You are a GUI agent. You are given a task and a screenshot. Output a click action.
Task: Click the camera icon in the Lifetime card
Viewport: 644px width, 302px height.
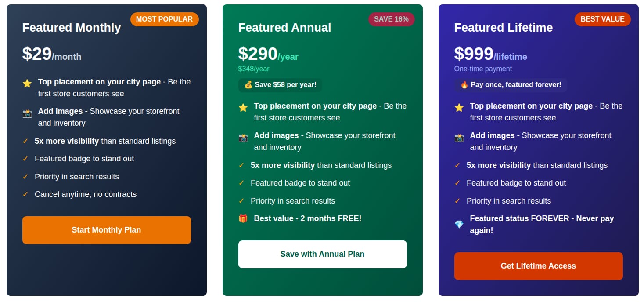coord(459,138)
